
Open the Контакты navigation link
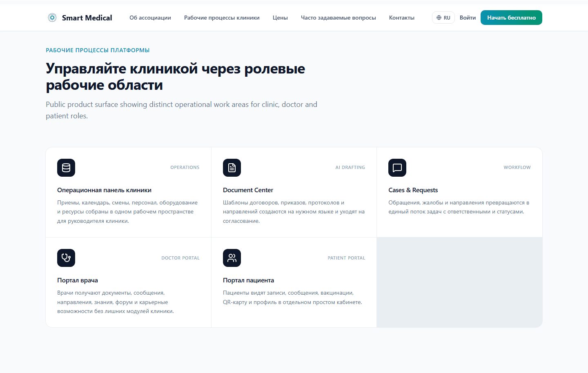(402, 18)
